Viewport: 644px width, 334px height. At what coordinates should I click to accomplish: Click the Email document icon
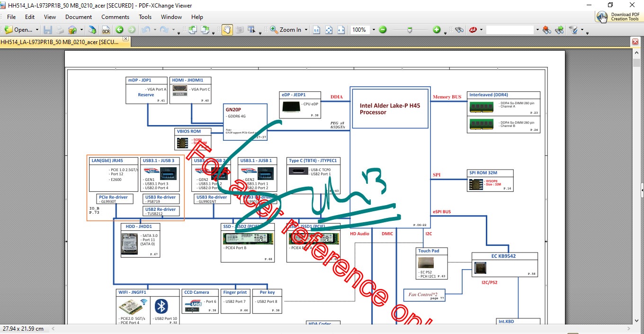[72, 30]
